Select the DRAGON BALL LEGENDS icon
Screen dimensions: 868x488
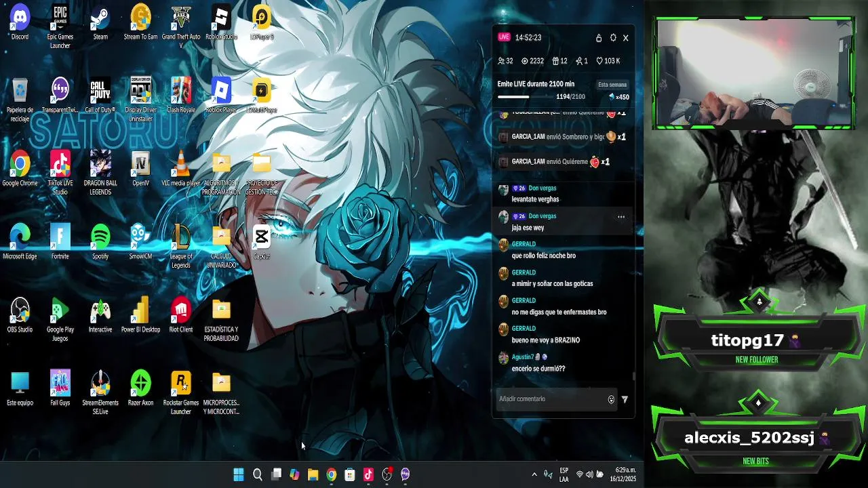tap(100, 174)
